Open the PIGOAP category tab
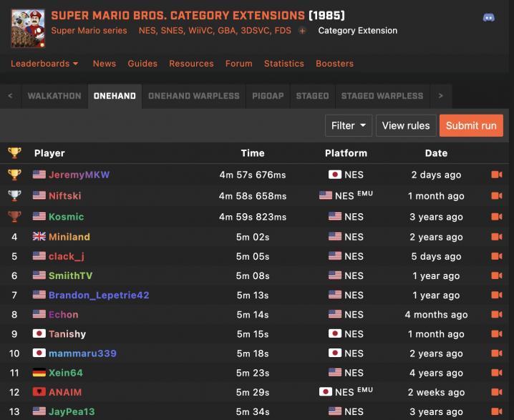Viewport: 514px width, 420px height. click(x=268, y=96)
